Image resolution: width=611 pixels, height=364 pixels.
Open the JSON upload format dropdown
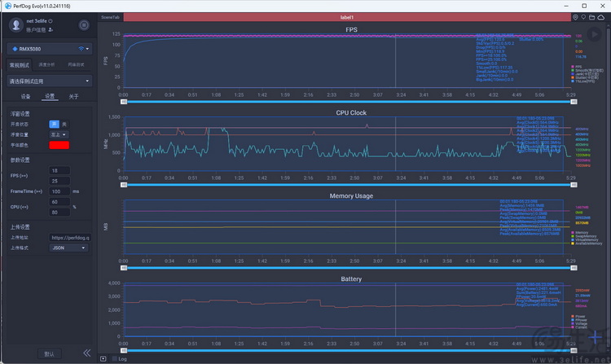(x=68, y=248)
